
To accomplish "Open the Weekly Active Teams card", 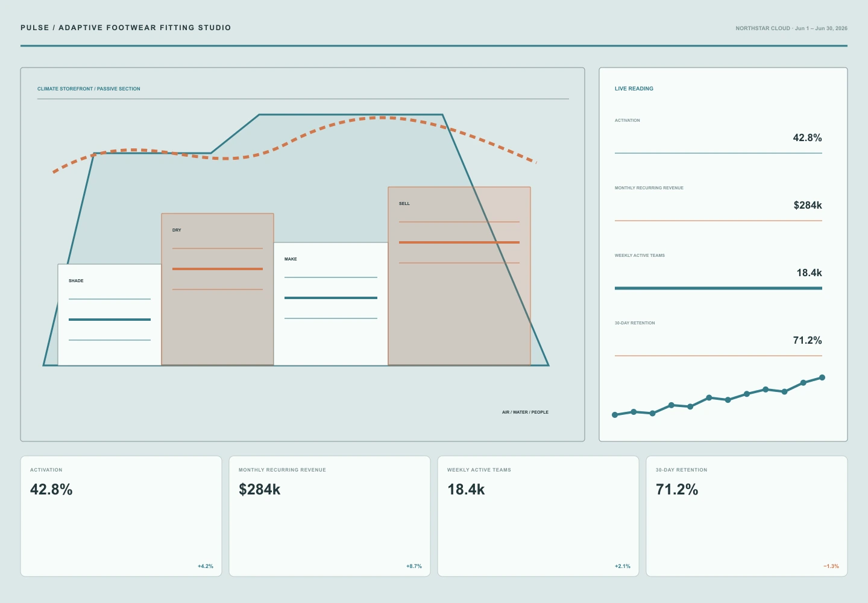I will pos(538,516).
